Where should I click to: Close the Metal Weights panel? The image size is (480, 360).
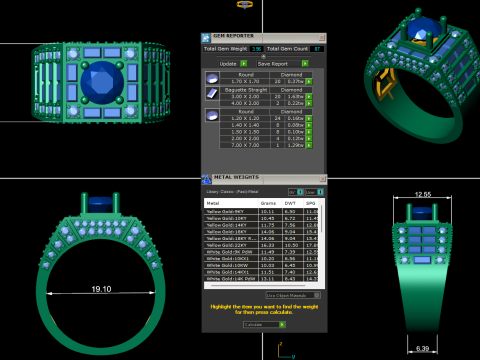[322, 179]
